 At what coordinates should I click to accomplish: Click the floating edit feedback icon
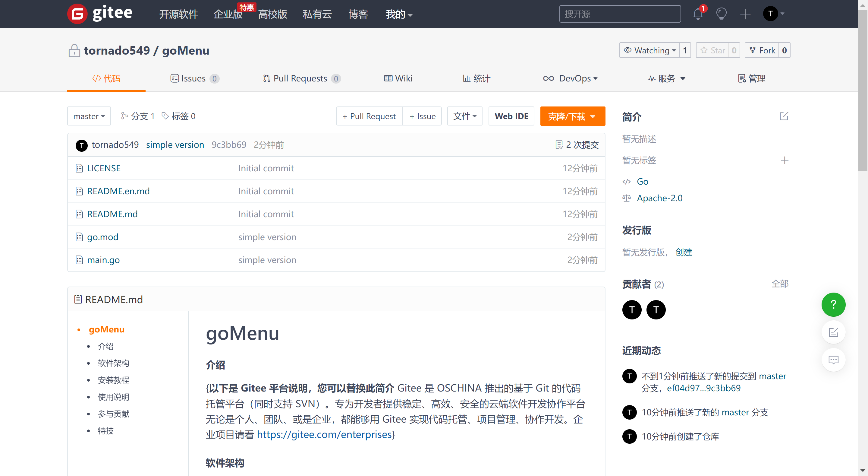(834, 332)
